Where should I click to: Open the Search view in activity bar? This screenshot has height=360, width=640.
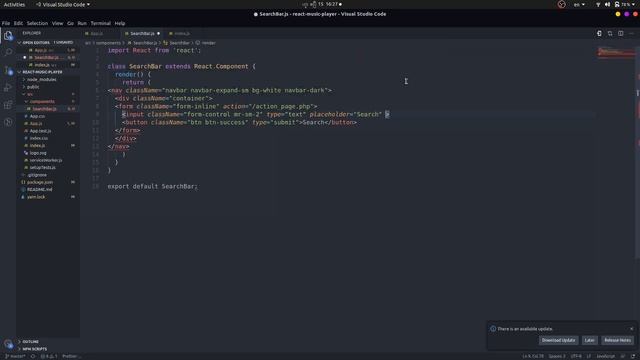tap(8, 53)
